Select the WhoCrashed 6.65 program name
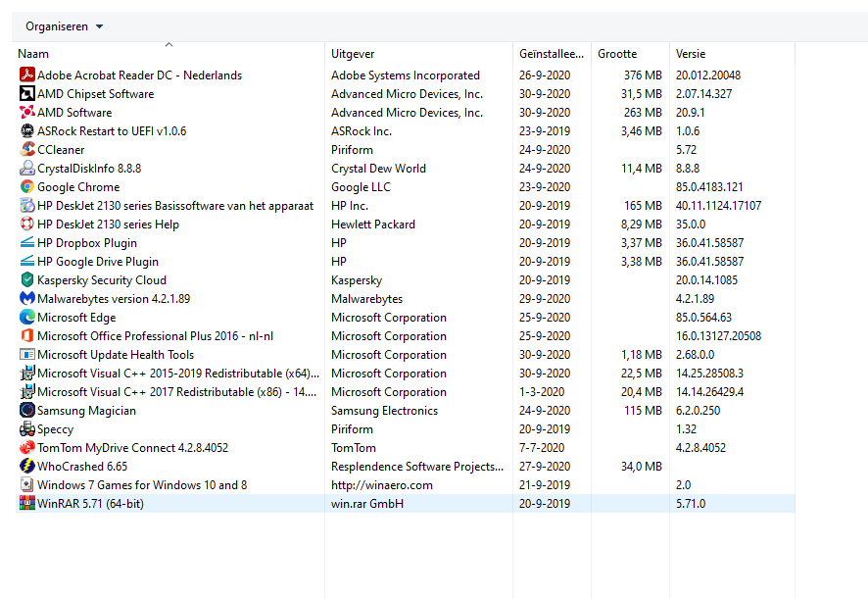 (82, 467)
